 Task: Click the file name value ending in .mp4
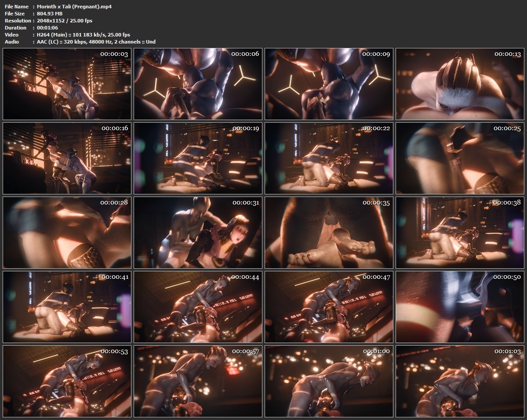tap(74, 7)
